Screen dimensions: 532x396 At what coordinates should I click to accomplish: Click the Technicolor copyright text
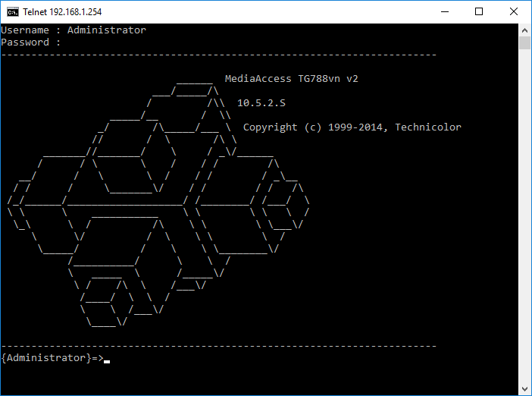(352, 127)
